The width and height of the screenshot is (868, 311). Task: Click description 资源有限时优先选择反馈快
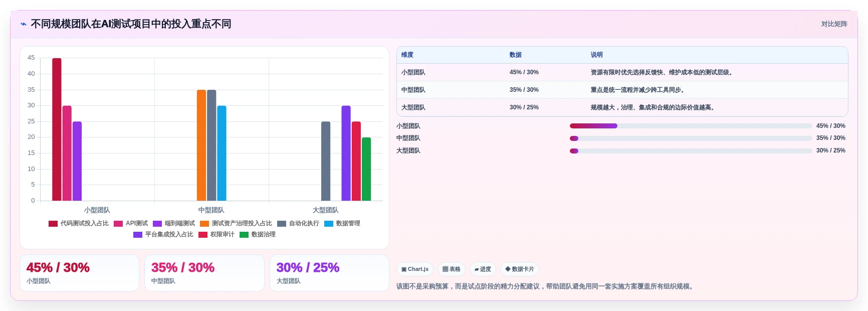(x=663, y=72)
